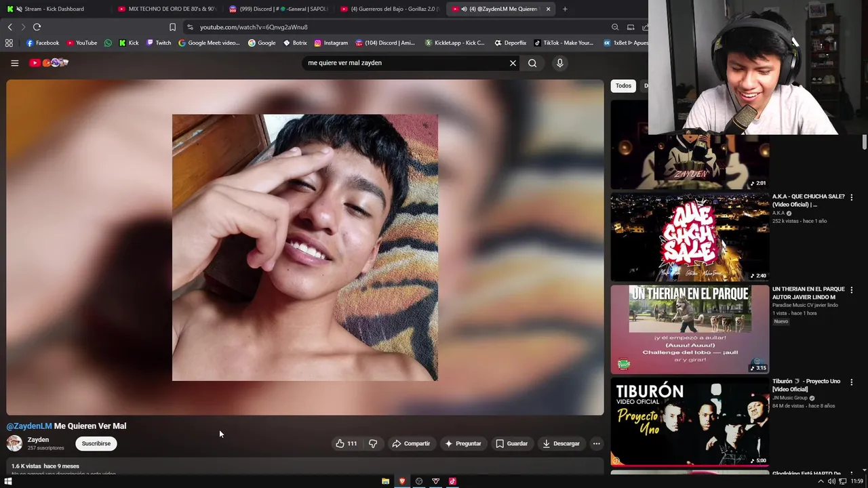Open the Kicklet.app bookmark

pos(455,43)
